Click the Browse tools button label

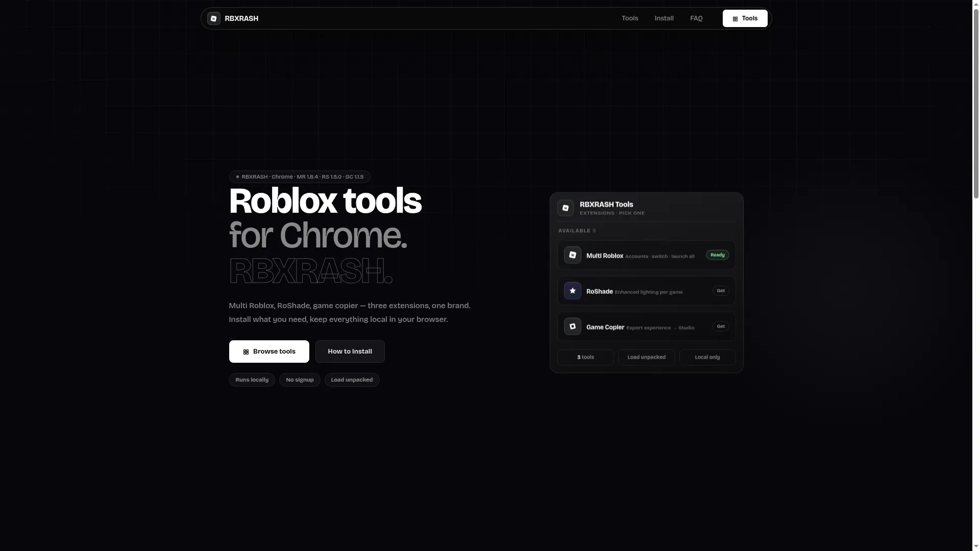coord(274,352)
